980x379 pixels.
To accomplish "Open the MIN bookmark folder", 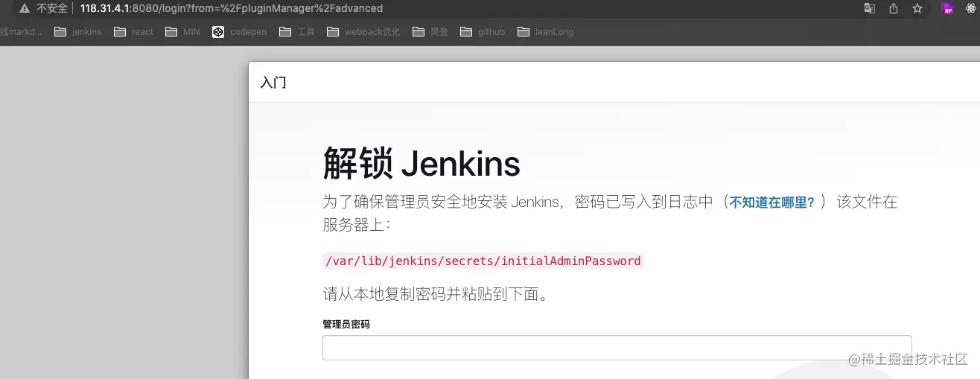I will click(182, 32).
